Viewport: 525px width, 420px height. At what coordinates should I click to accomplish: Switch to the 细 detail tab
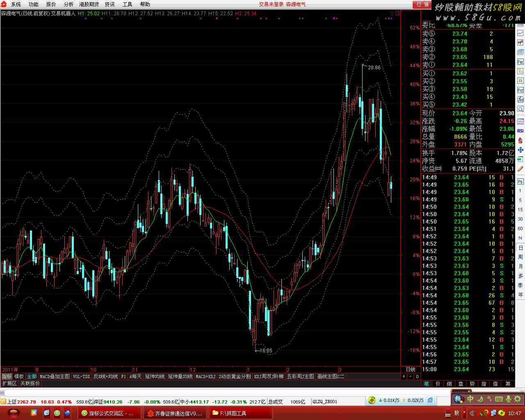(x=450, y=383)
